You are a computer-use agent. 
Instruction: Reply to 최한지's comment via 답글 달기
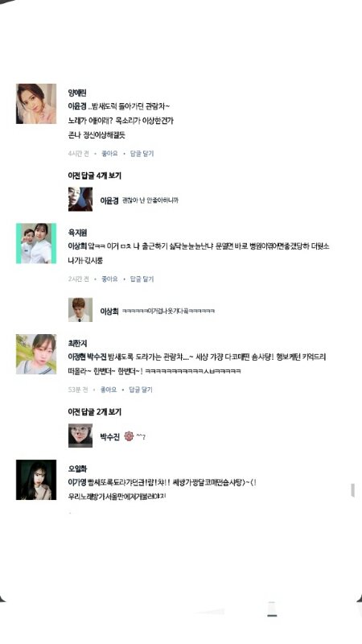(x=140, y=390)
